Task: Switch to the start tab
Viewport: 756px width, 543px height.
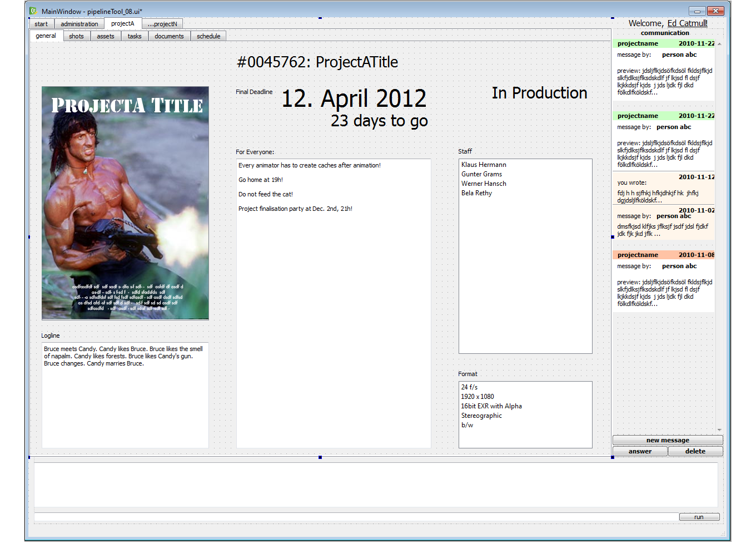Action: 41,24
